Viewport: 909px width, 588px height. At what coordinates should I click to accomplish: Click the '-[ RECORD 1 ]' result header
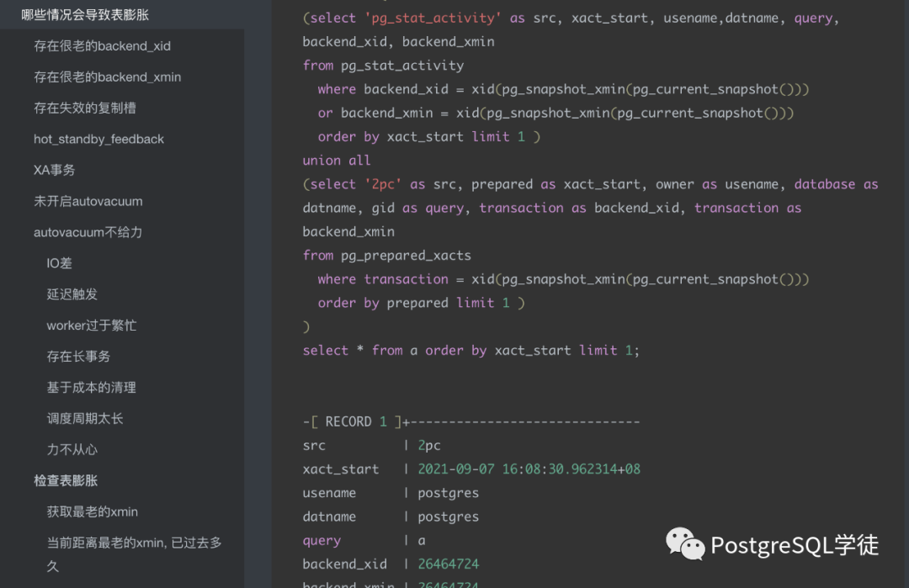470,421
